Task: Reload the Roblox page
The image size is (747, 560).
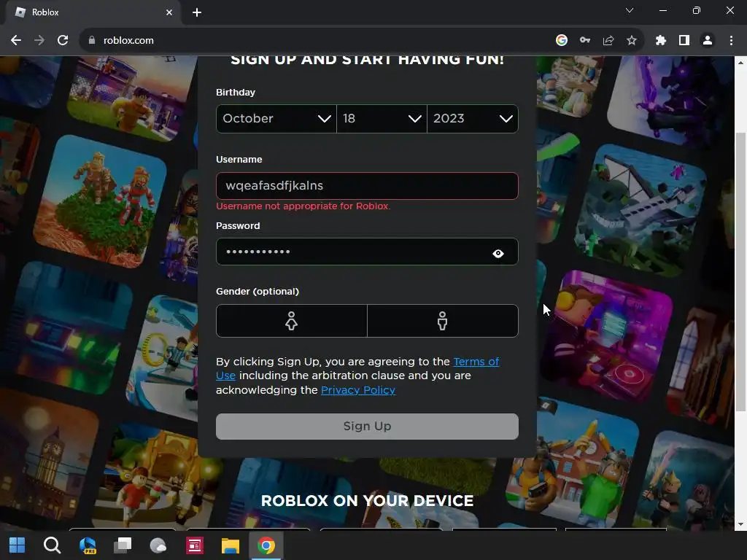Action: tap(63, 41)
